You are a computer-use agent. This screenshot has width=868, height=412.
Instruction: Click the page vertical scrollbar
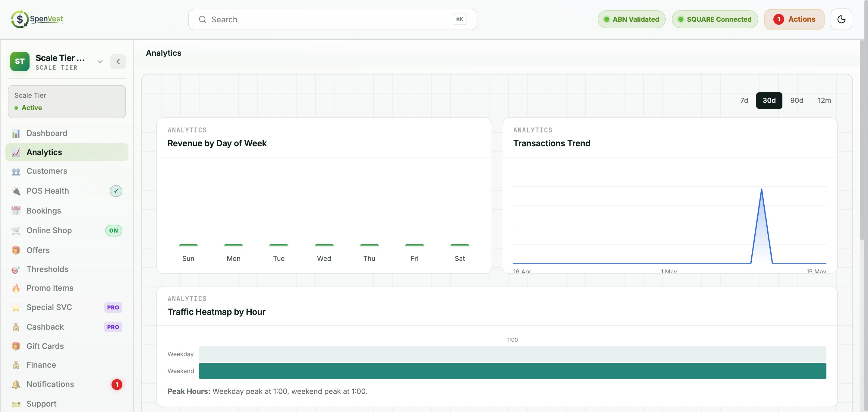(862, 140)
